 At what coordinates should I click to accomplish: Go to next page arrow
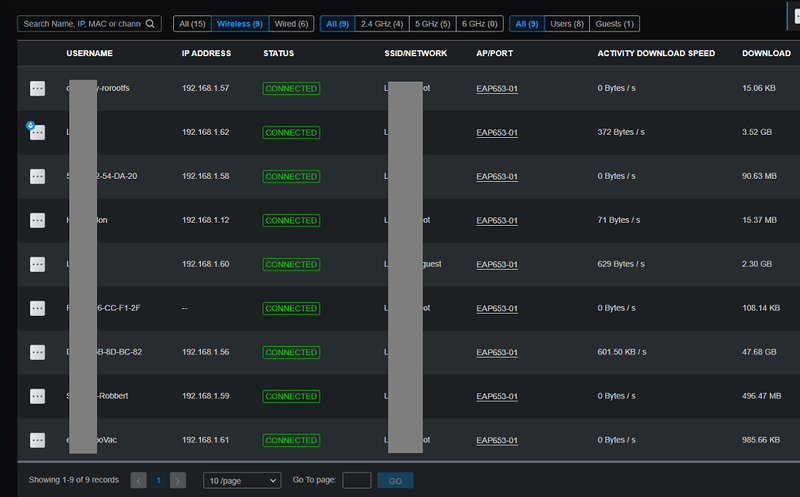point(178,480)
